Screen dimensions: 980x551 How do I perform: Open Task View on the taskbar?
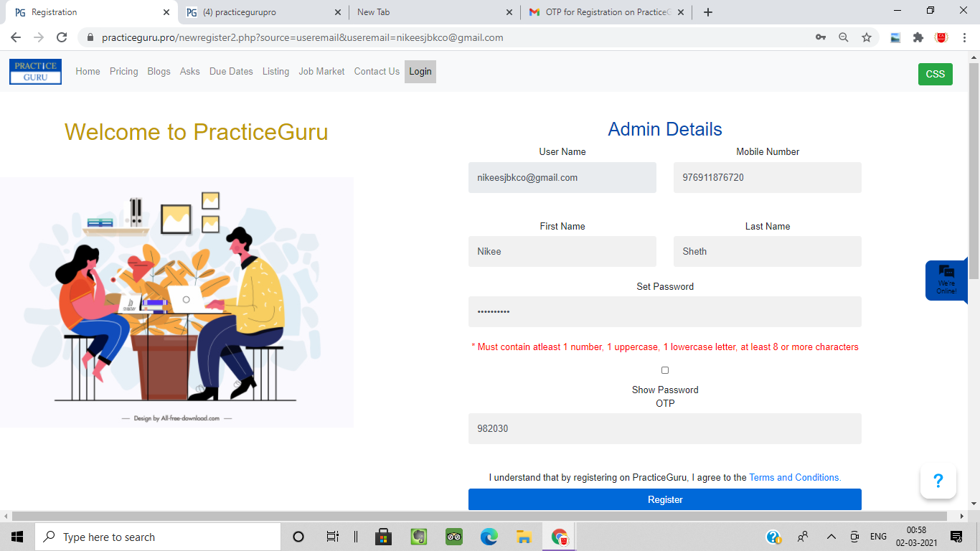(332, 537)
